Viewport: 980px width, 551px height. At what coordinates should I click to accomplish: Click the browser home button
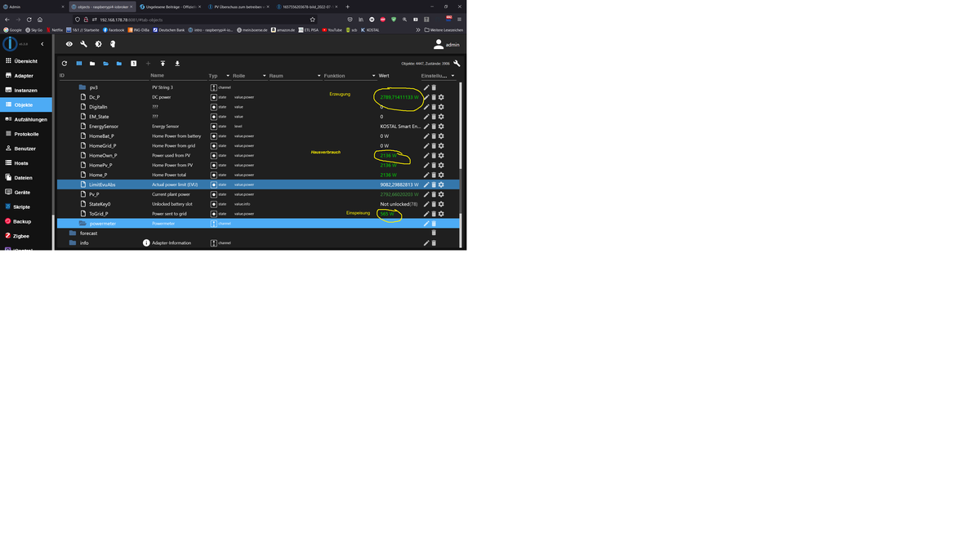[40, 20]
